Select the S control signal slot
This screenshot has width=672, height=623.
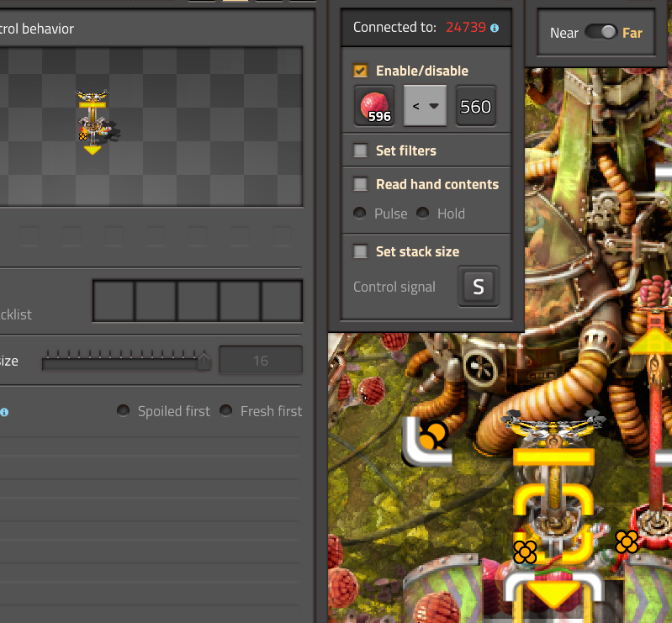coord(478,287)
